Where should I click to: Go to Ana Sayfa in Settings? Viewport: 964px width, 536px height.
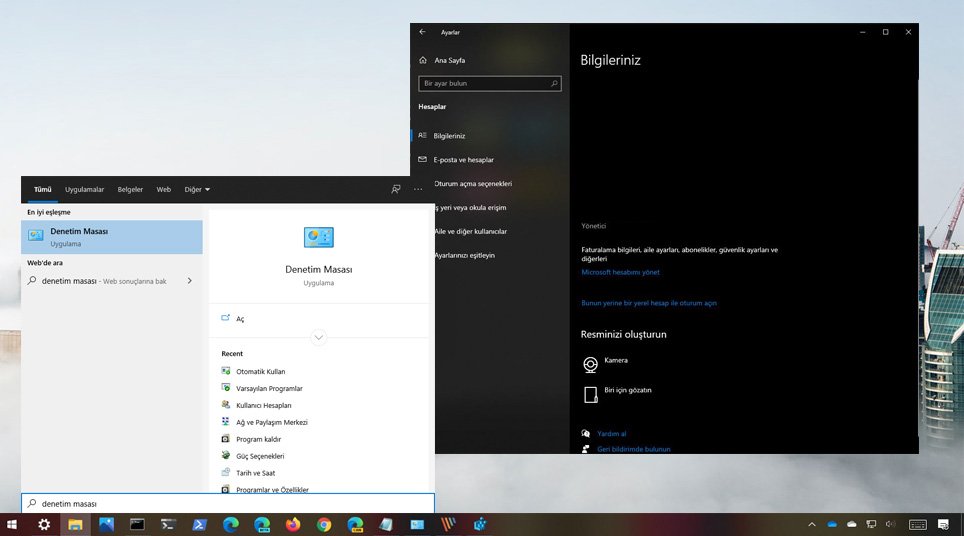coord(448,60)
